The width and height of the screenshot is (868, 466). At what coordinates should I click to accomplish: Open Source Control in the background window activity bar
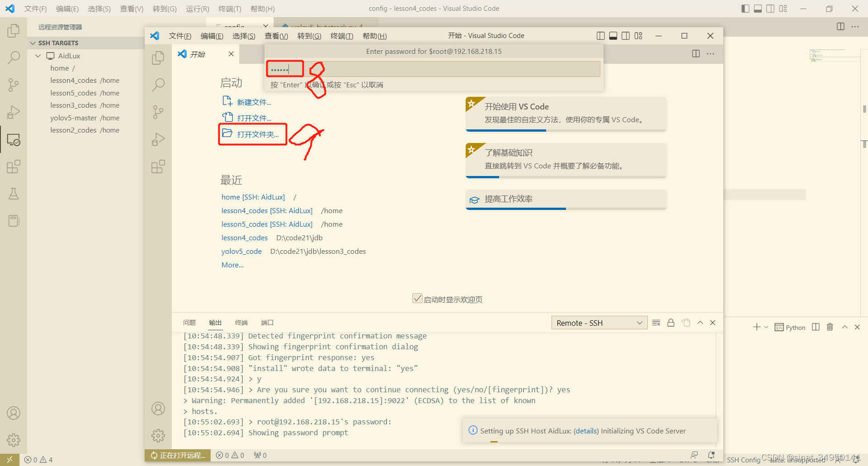pos(14,85)
